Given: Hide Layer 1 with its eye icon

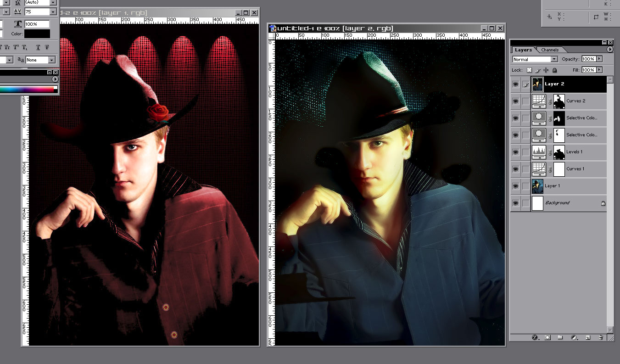Looking at the screenshot, I should tap(516, 186).
